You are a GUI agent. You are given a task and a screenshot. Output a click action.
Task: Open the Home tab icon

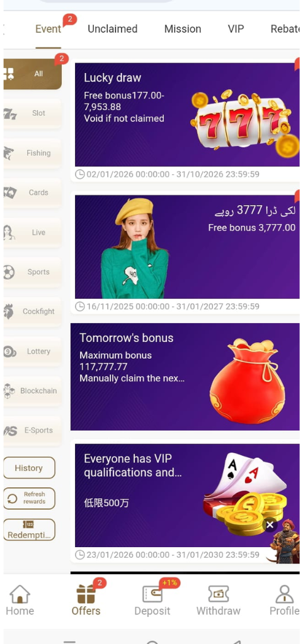point(20,595)
